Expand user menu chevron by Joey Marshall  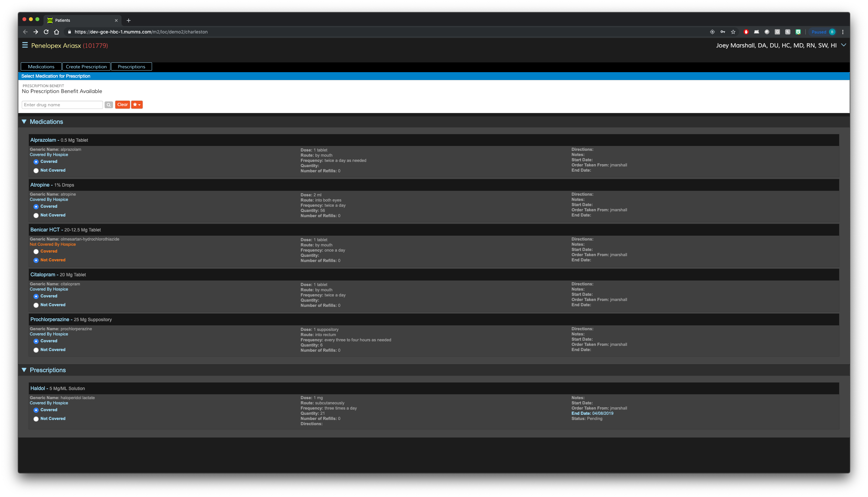tap(843, 45)
